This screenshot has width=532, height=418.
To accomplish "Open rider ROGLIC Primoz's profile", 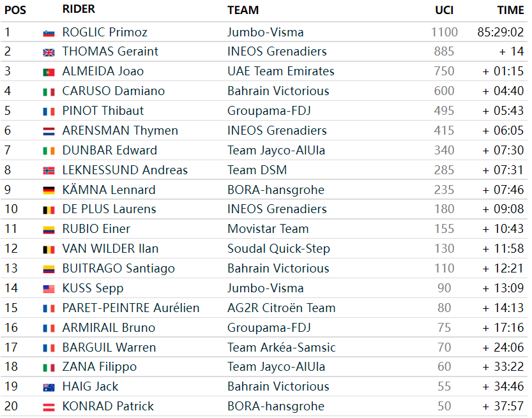I will click(105, 32).
